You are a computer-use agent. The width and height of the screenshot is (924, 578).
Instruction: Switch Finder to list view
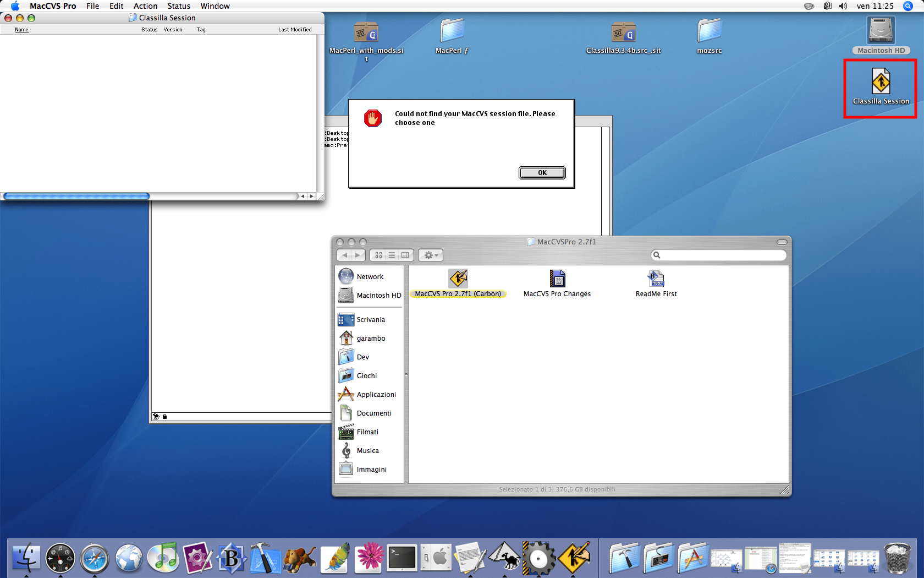pyautogui.click(x=392, y=255)
